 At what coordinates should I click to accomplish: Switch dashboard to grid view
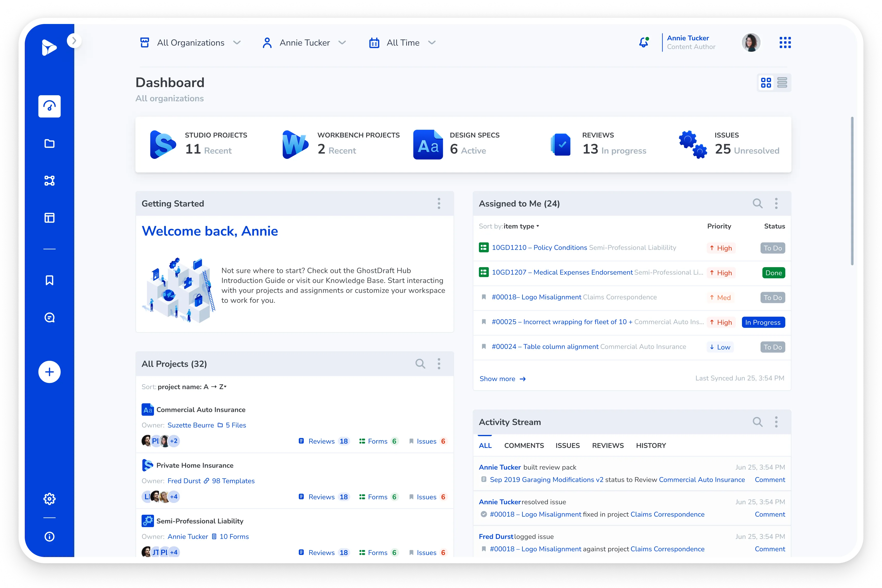point(766,83)
